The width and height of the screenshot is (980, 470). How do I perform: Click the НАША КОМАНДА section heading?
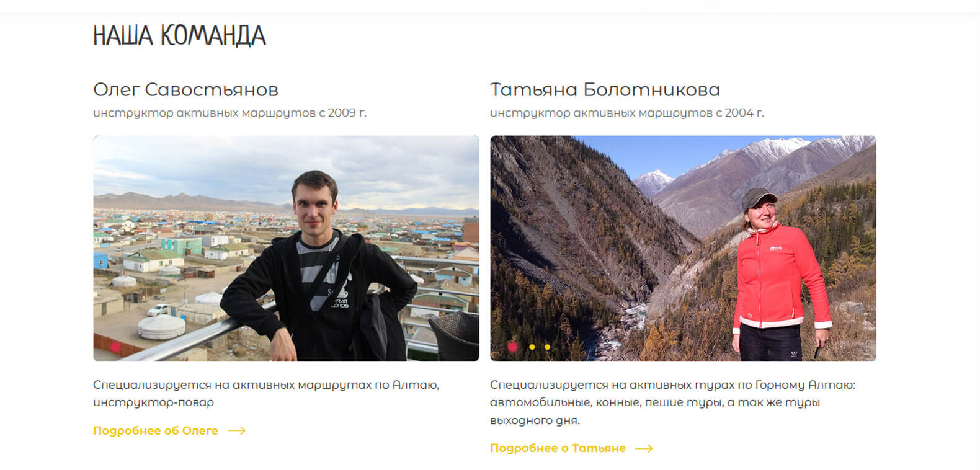179,35
